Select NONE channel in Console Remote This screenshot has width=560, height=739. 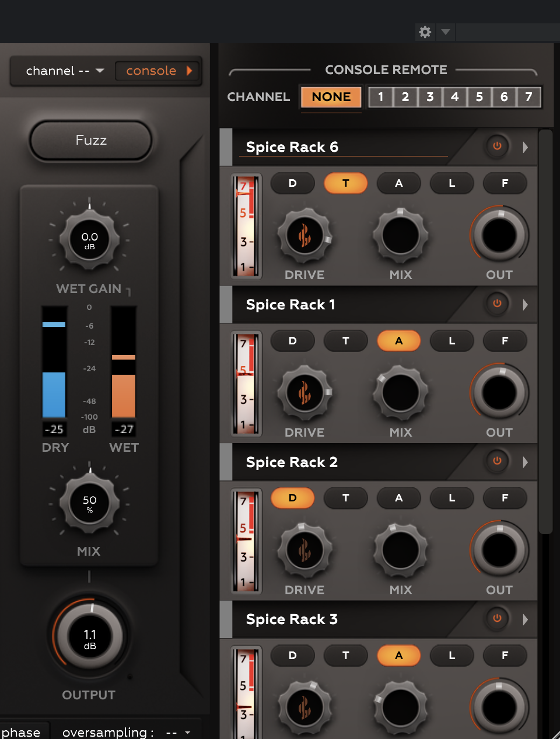(x=331, y=97)
